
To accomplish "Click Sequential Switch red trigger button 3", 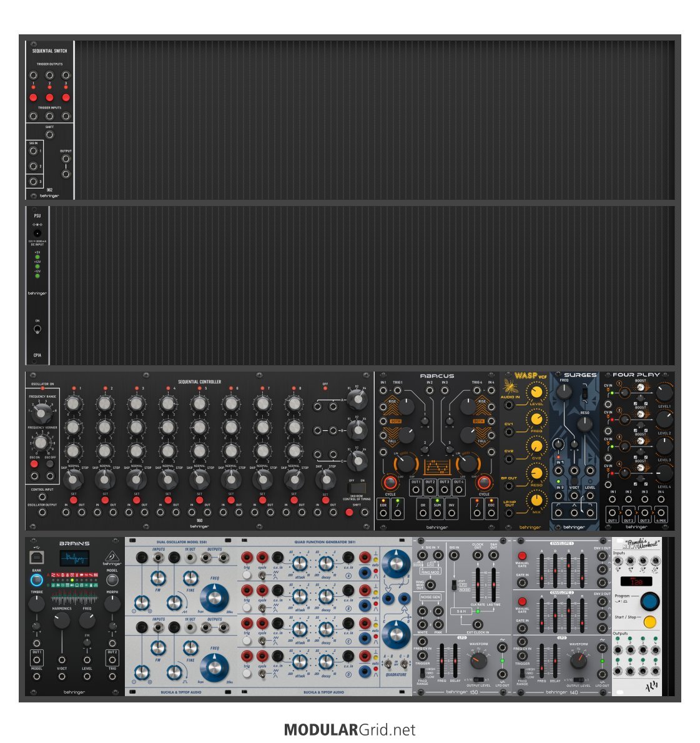I will [x=66, y=97].
